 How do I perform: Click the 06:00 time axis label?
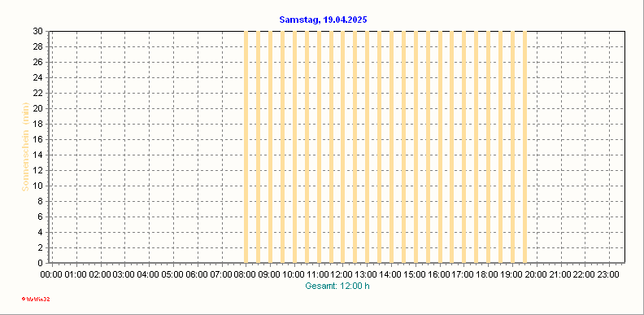[198, 274]
